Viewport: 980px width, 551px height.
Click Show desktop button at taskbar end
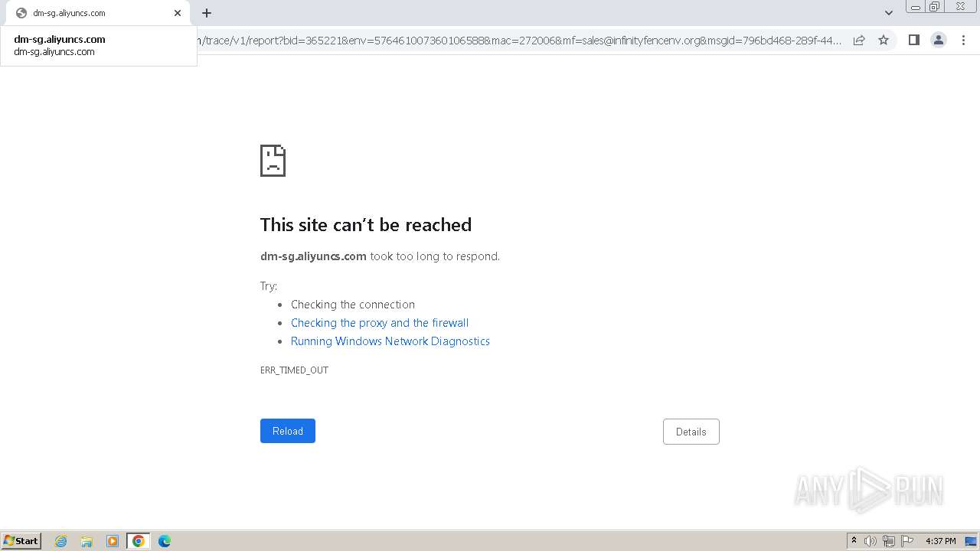pos(971,541)
